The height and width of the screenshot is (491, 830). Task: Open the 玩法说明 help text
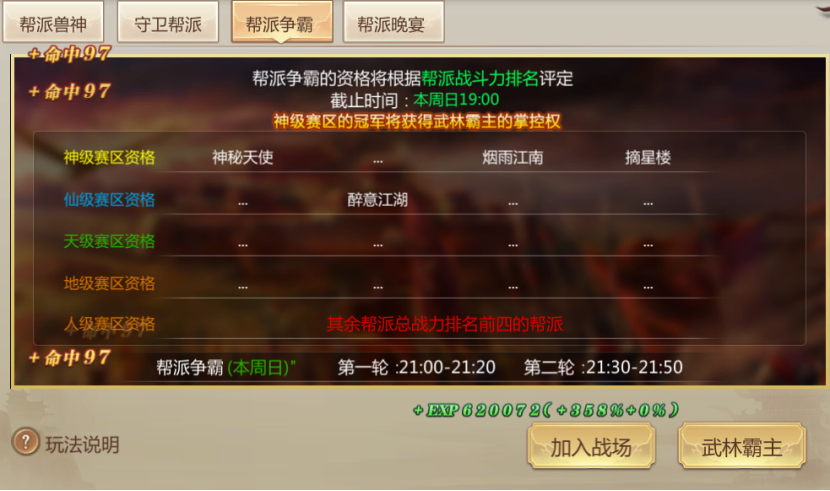pyautogui.click(x=82, y=445)
